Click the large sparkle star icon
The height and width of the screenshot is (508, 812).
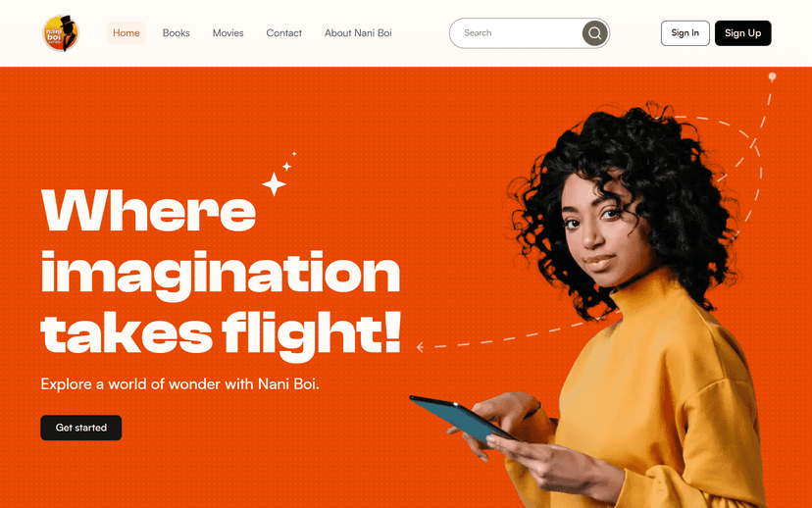pos(274,183)
